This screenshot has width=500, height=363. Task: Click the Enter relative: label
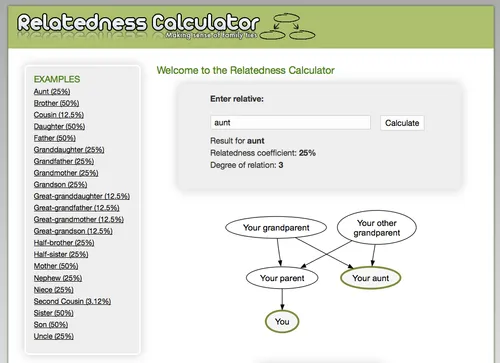(237, 99)
